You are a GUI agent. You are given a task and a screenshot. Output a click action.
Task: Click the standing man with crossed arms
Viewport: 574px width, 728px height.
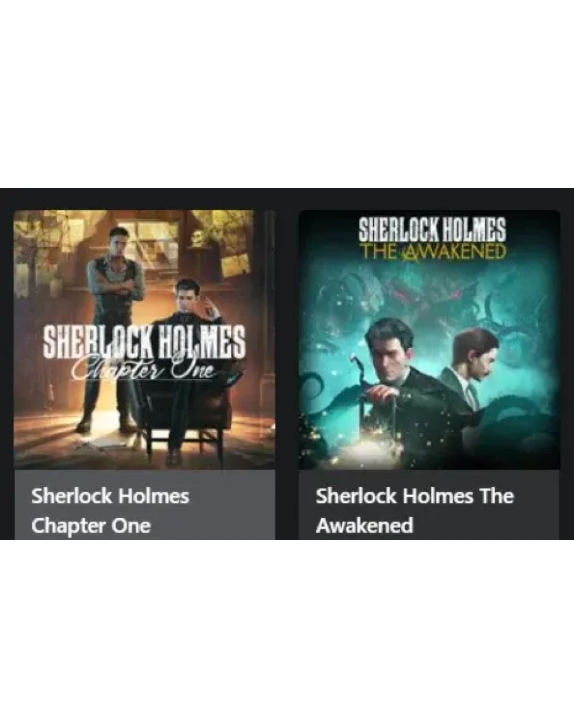pos(114,325)
